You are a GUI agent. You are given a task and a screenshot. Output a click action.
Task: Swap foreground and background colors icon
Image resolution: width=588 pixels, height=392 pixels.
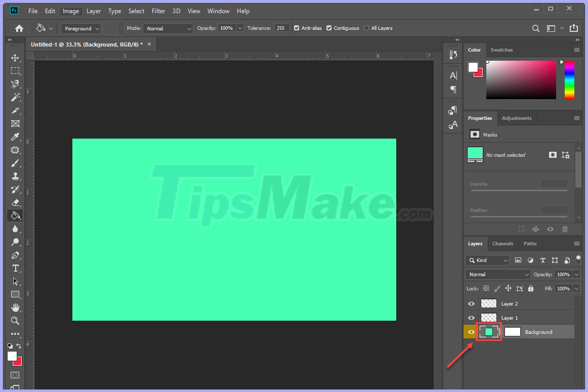click(x=19, y=346)
